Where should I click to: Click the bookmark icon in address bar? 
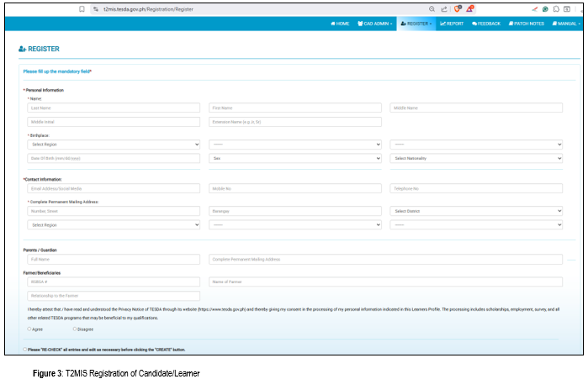81,8
